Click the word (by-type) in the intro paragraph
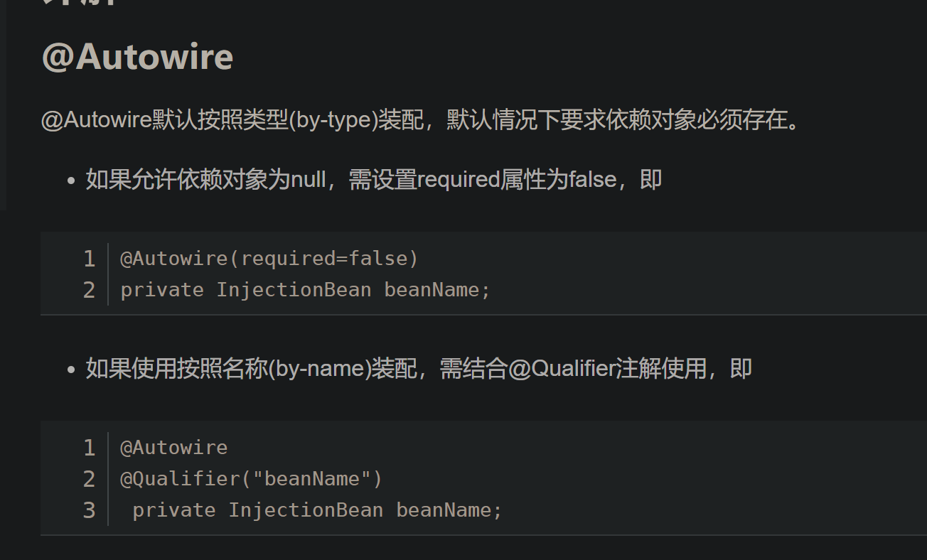Viewport: 927px width, 560px height. tap(333, 120)
